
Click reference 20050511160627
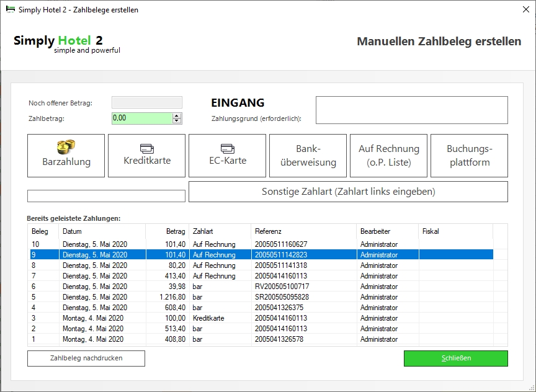[281, 244]
